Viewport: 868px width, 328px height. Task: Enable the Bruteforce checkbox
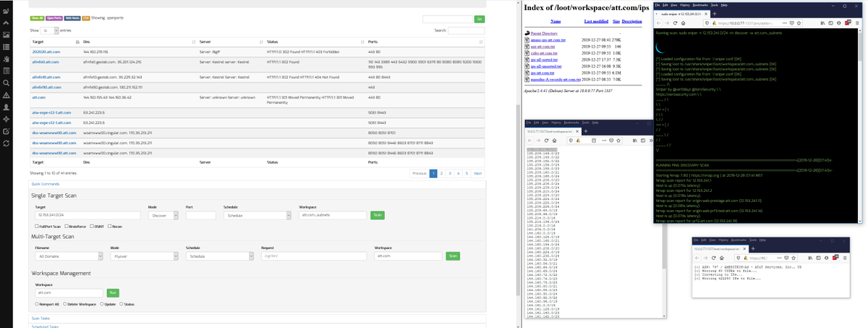pyautogui.click(x=67, y=226)
